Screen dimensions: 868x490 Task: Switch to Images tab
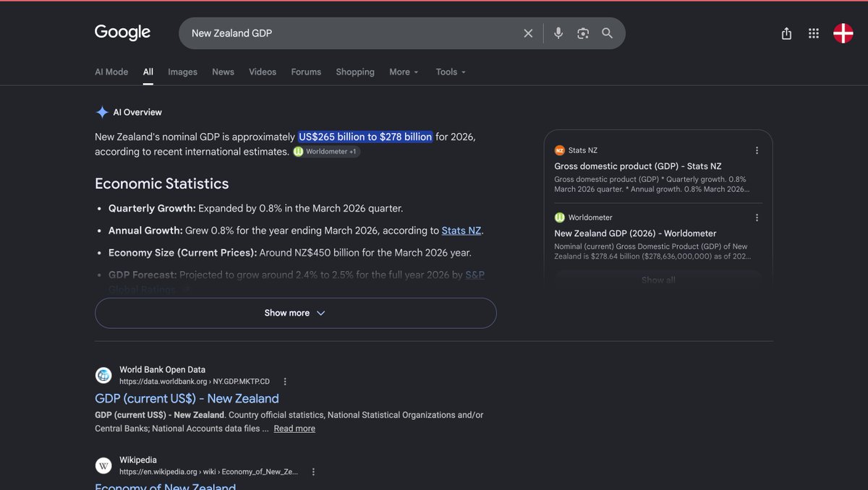tap(182, 72)
